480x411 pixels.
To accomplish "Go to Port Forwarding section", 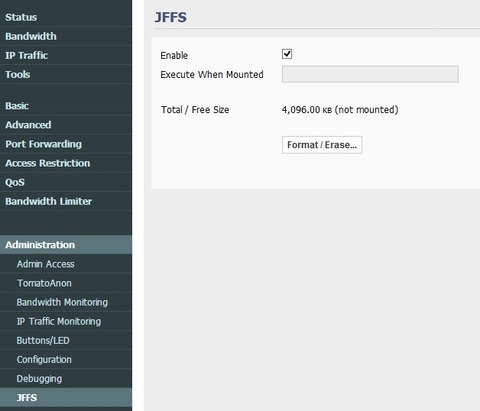I will [66, 144].
